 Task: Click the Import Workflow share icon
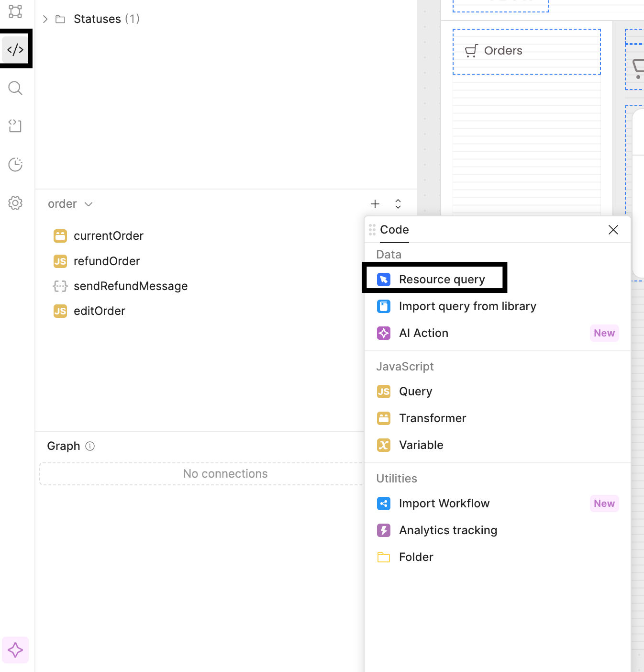pos(384,504)
